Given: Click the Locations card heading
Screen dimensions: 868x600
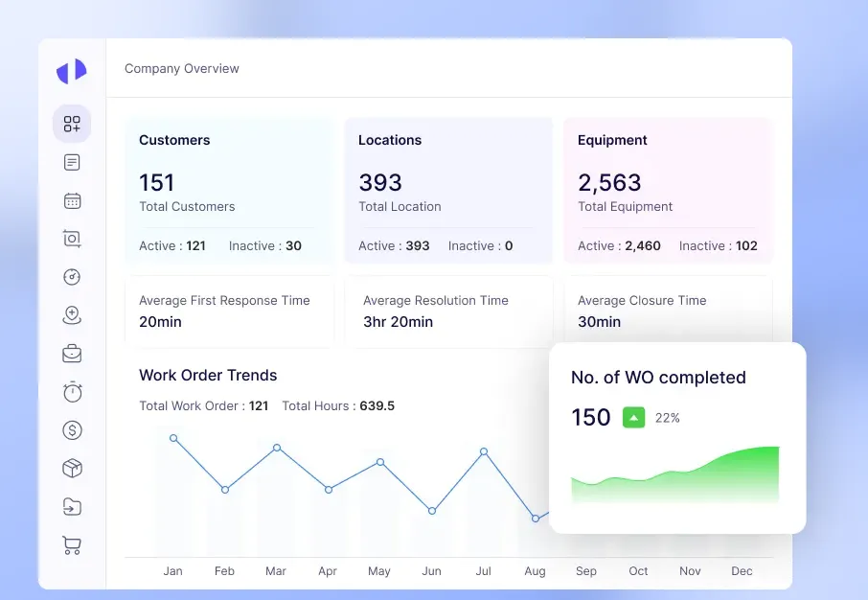Looking at the screenshot, I should pyautogui.click(x=390, y=140).
